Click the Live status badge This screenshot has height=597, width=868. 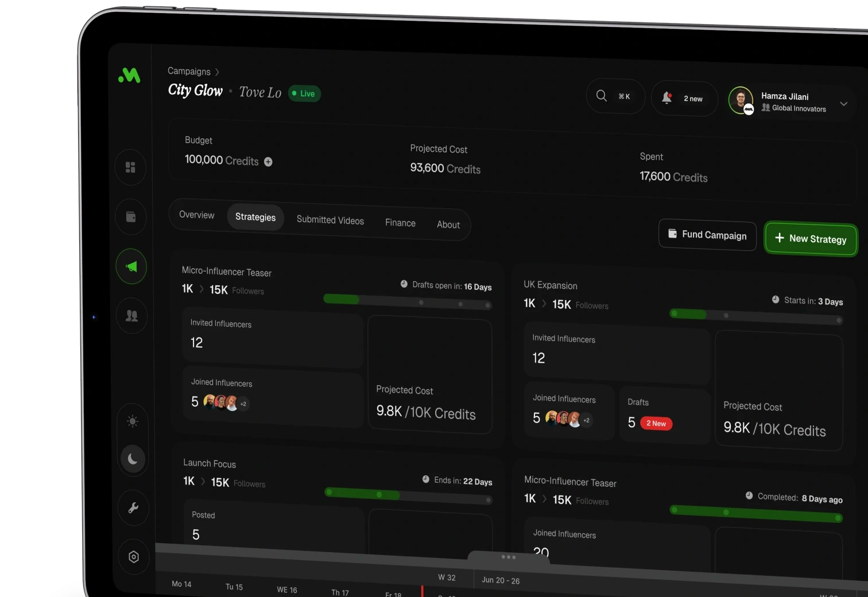click(304, 94)
